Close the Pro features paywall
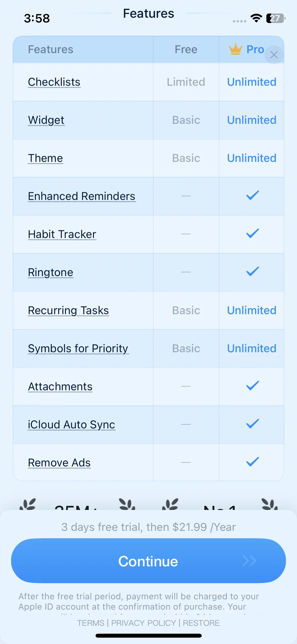Image resolution: width=297 pixels, height=644 pixels. click(x=274, y=55)
